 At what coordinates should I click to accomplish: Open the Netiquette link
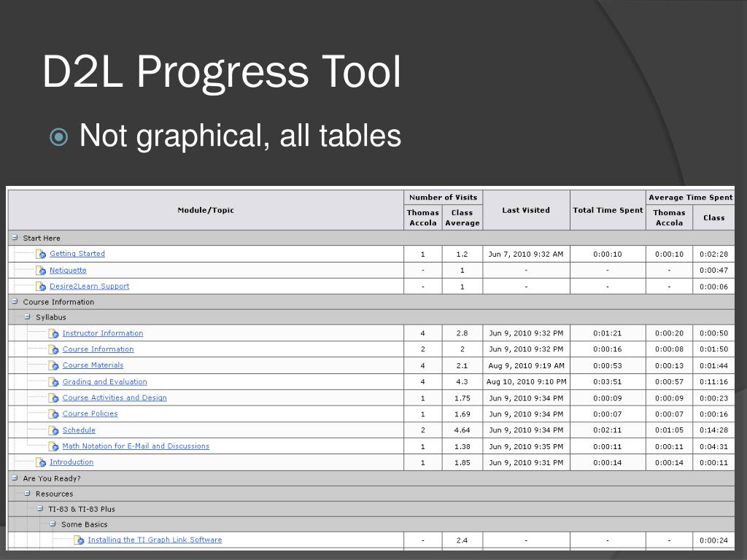[68, 270]
